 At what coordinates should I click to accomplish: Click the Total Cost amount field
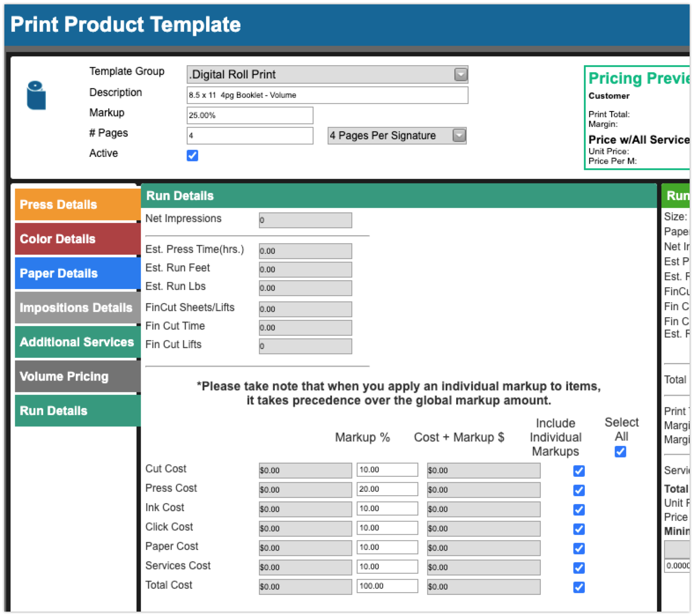(305, 587)
